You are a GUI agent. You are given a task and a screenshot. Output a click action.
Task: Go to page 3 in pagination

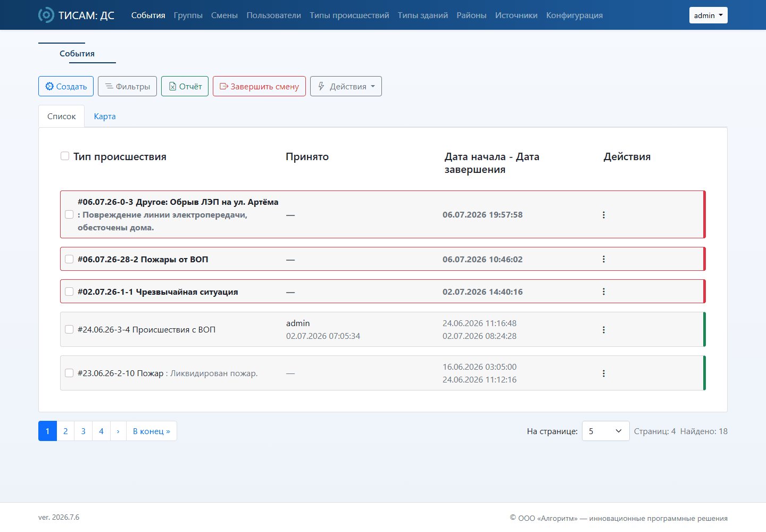[83, 431]
